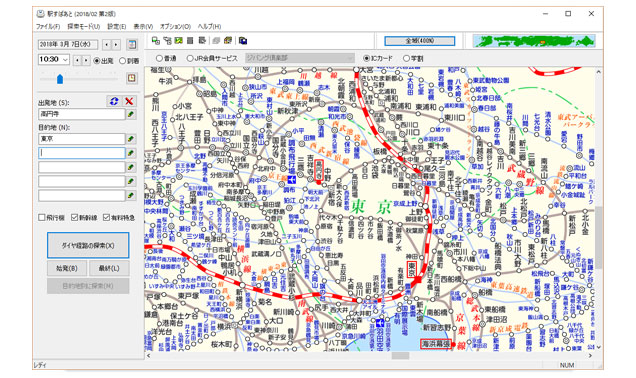This screenshot has width=636, height=378.
Task: Select the JR会員サービス radio button
Action: [x=189, y=58]
